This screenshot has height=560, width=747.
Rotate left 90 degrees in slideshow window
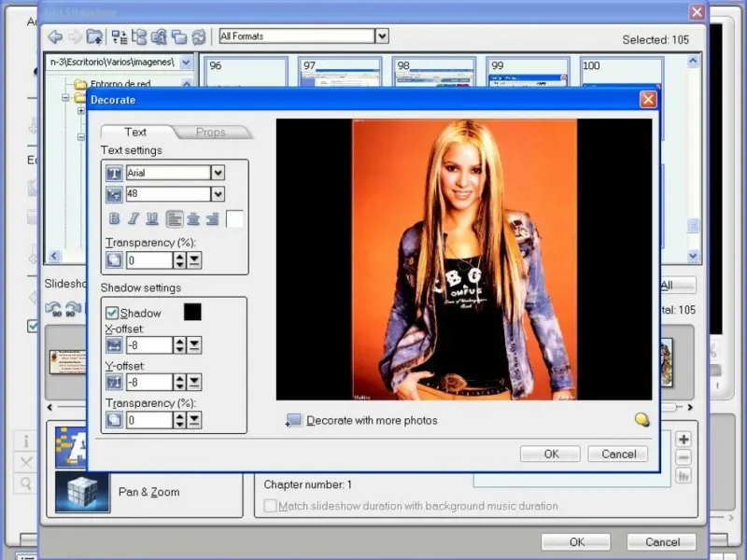[53, 309]
